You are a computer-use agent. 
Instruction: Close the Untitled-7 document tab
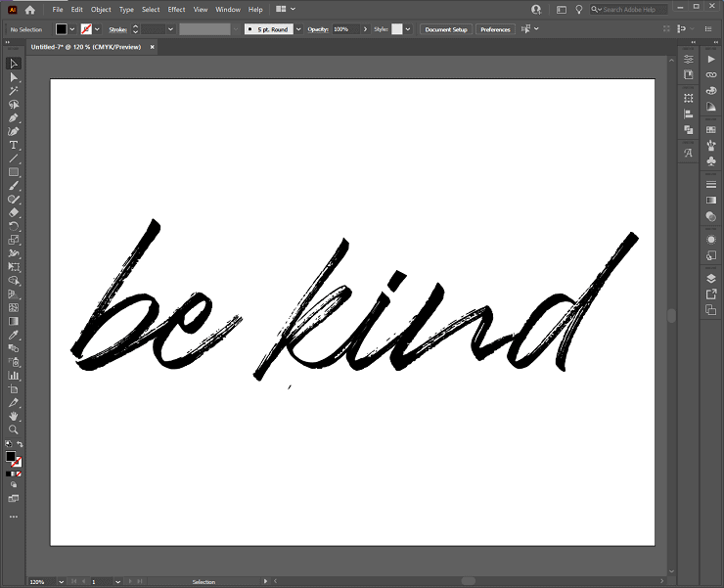(152, 47)
